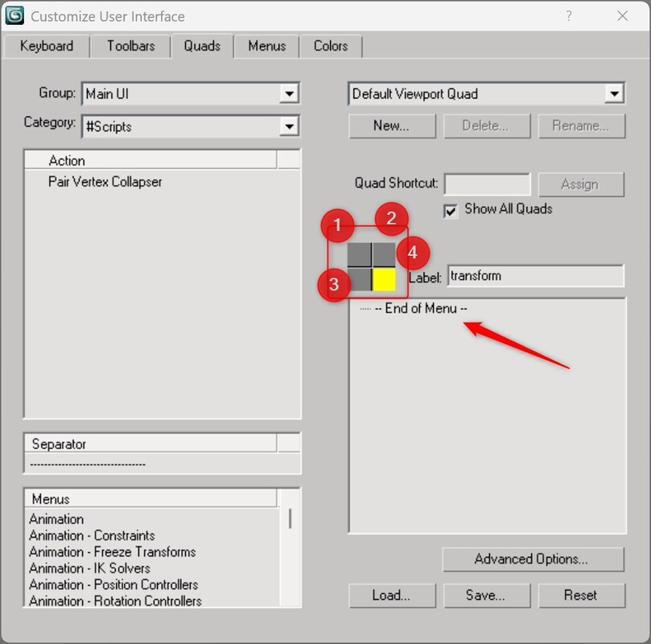Select the yellow bottom-right quad square
Screen dimensions: 651x644
click(x=384, y=279)
